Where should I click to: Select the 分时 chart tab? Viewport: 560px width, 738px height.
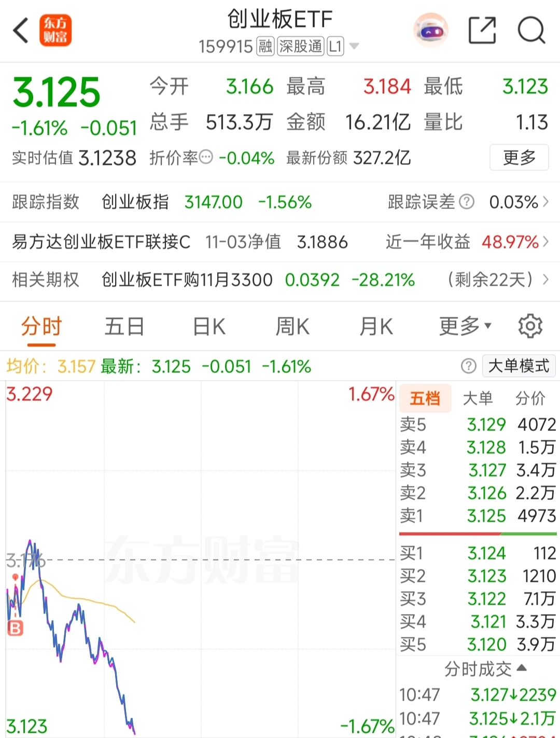coord(41,327)
